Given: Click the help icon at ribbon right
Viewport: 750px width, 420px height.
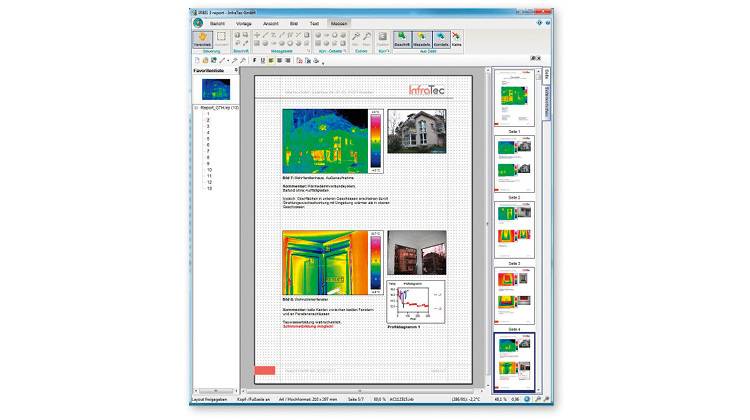Looking at the screenshot, I should [548, 20].
